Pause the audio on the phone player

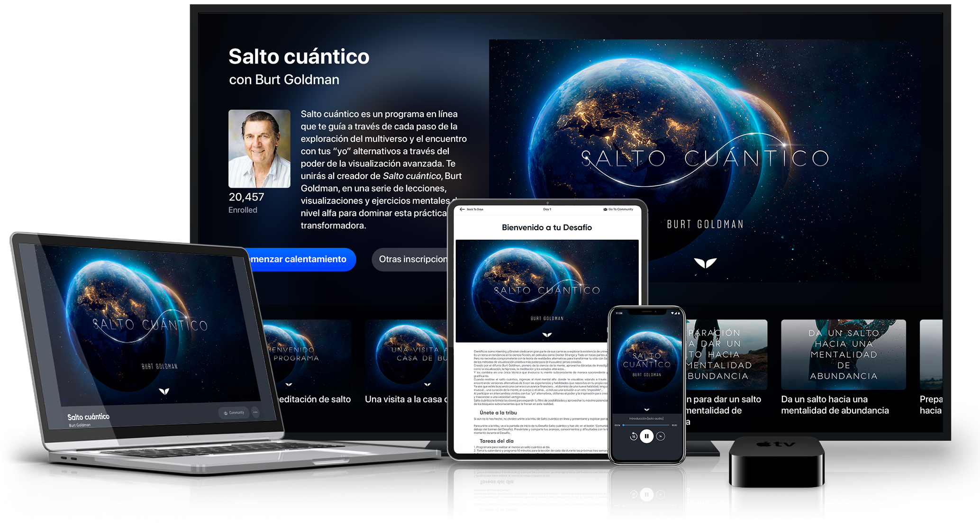point(646,436)
